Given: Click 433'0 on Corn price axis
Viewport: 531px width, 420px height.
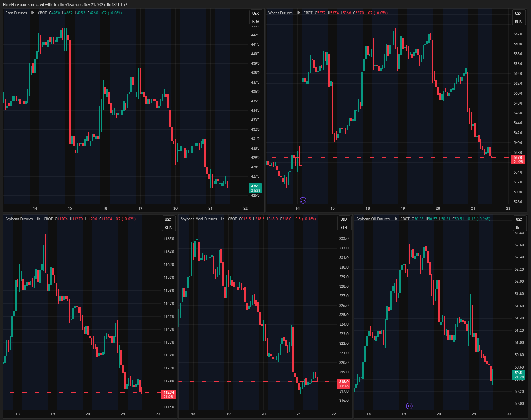Looking at the screenshot, I should [x=255, y=120].
